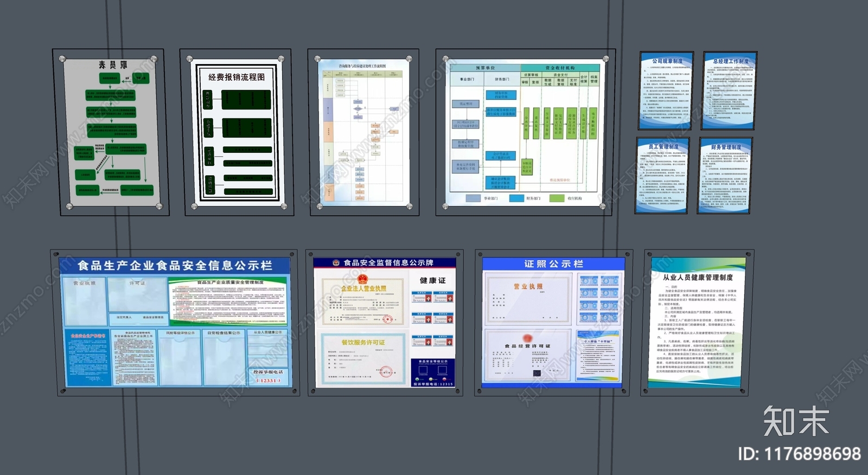Image resolution: width=868 pixels, height=475 pixels.
Task: Select the 营业执照 pocket on food safety board
Action: tap(85, 301)
